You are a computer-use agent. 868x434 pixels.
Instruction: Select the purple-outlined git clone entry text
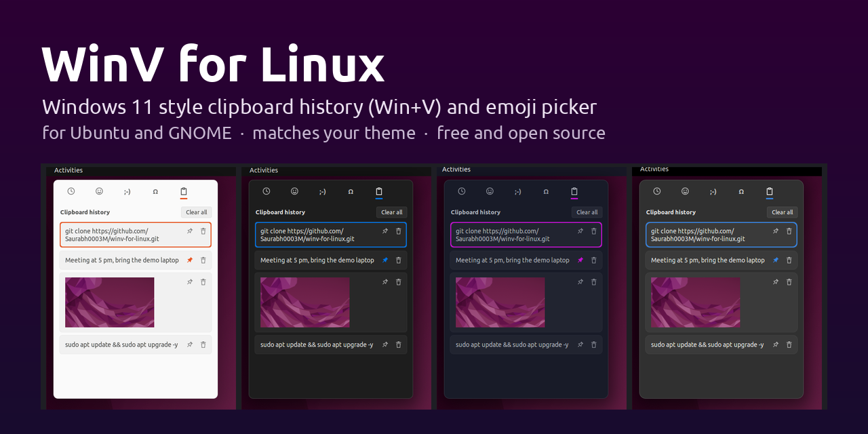(x=502, y=235)
